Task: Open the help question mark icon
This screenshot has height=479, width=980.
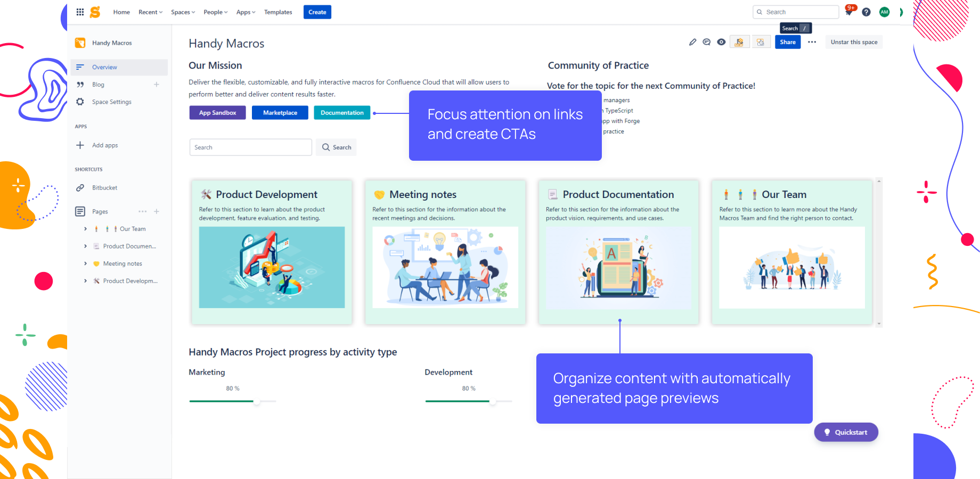Action: pos(867,12)
